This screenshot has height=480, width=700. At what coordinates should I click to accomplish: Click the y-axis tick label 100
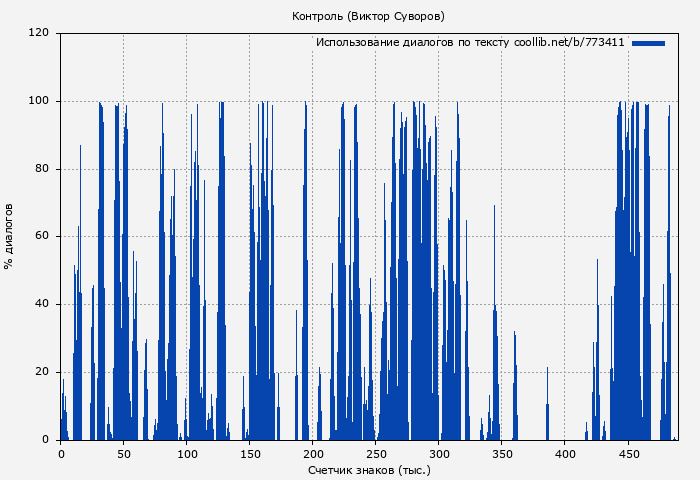point(39,101)
